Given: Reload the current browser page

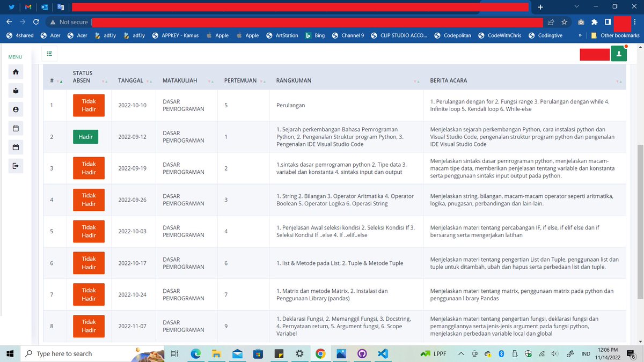Looking at the screenshot, I should click(36, 22).
